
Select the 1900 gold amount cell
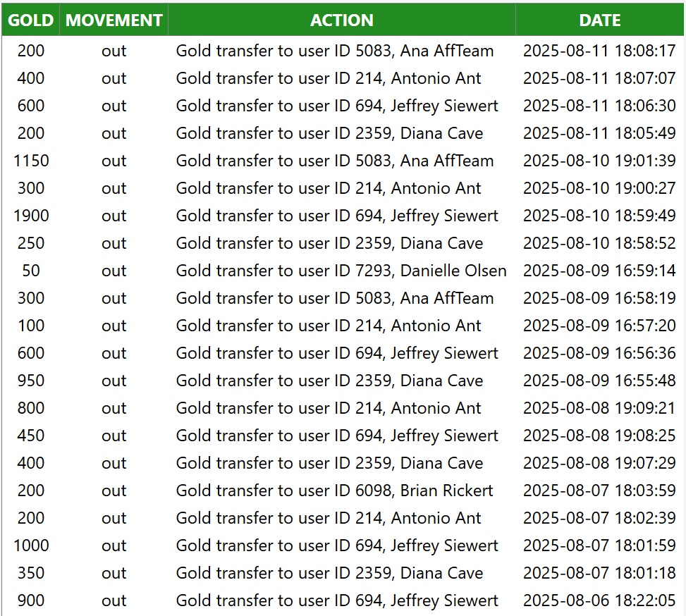pyautogui.click(x=31, y=216)
